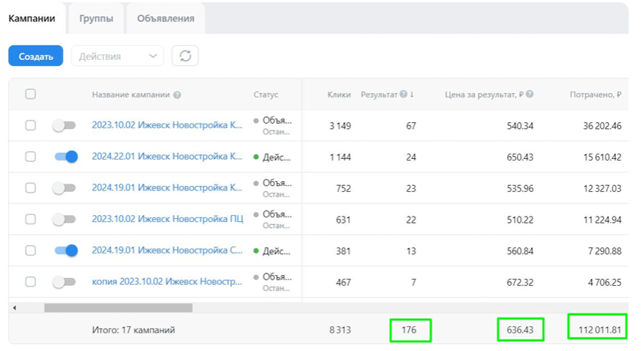This screenshot has width=644, height=351.
Task: Click the 1 144 clicks cell
Action: 340,157
